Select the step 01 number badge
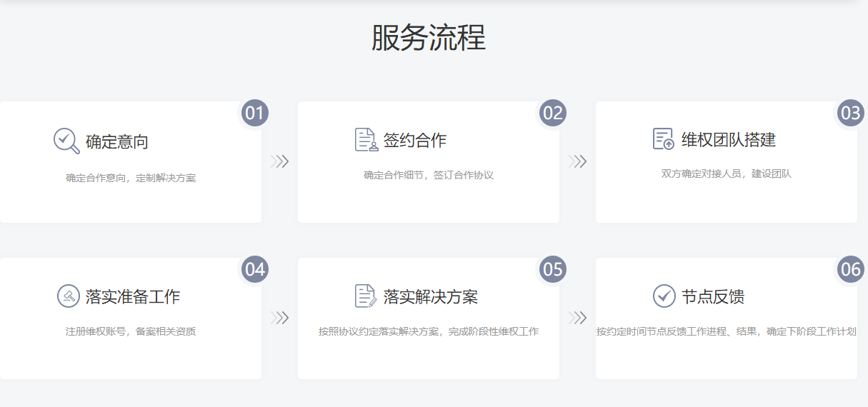Screen dimensions: 868x407 pos(254,113)
